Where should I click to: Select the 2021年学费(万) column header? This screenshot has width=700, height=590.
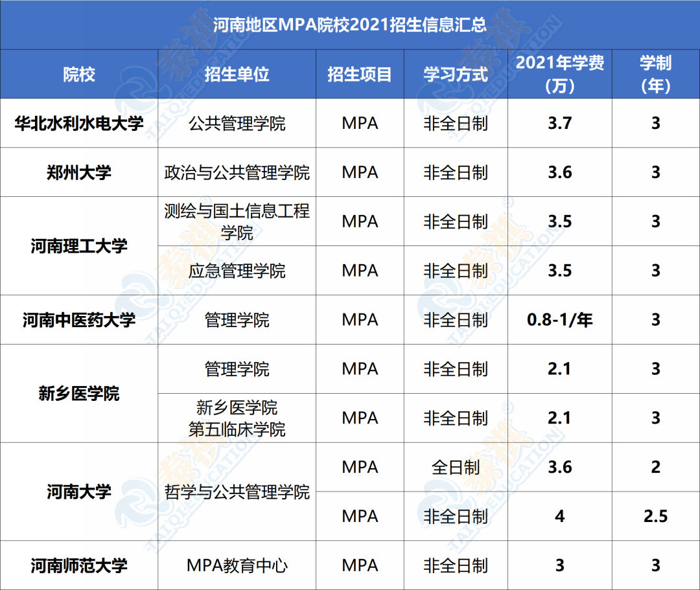tap(560, 74)
